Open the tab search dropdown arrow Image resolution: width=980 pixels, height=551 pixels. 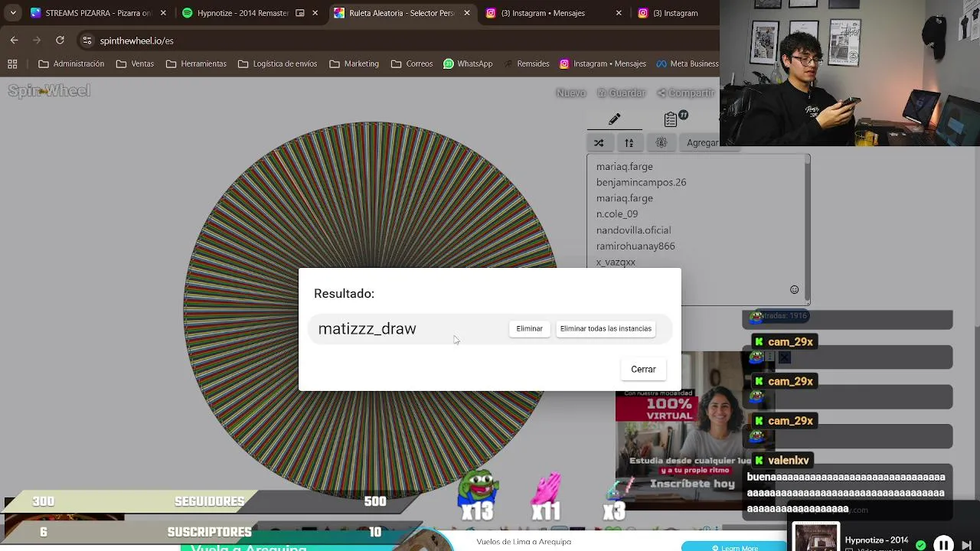pos(13,13)
